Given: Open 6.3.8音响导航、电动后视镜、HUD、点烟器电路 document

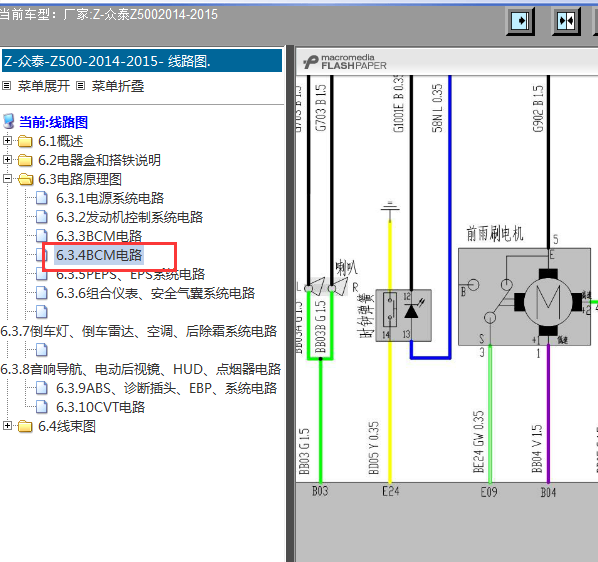Looking at the screenshot, I should pyautogui.click(x=141, y=369).
